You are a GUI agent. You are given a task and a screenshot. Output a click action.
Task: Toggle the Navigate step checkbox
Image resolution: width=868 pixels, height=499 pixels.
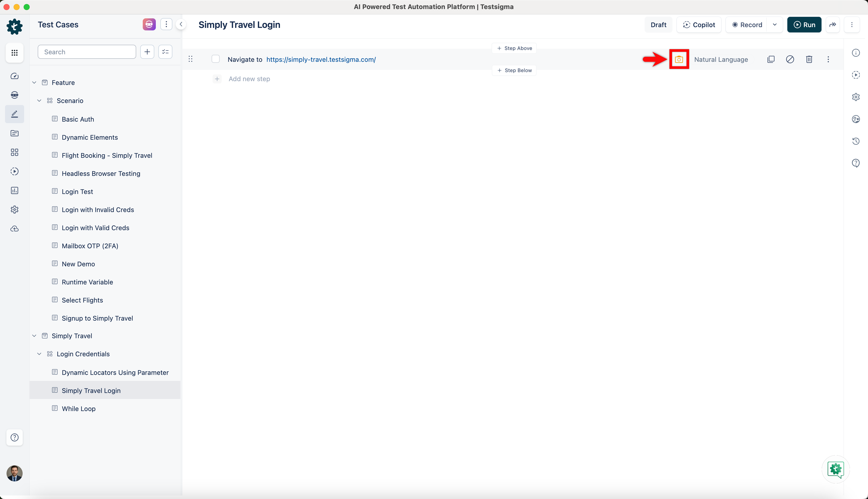(216, 59)
